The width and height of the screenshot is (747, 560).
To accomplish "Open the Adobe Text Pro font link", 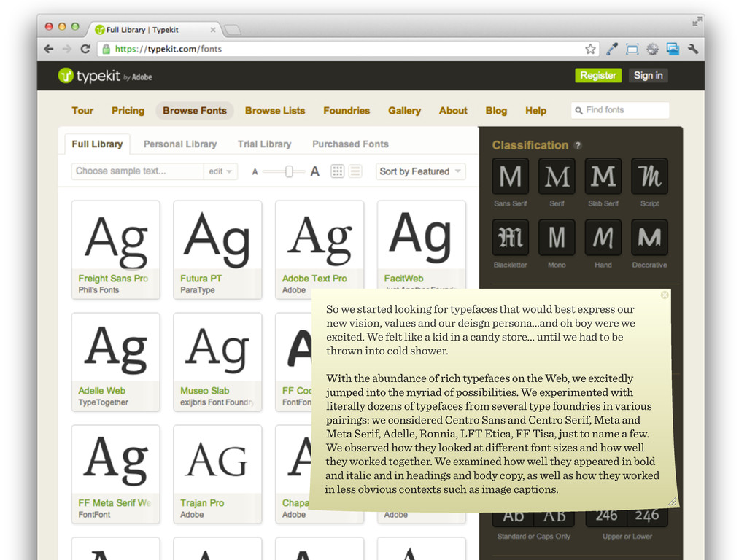I will coord(314,279).
